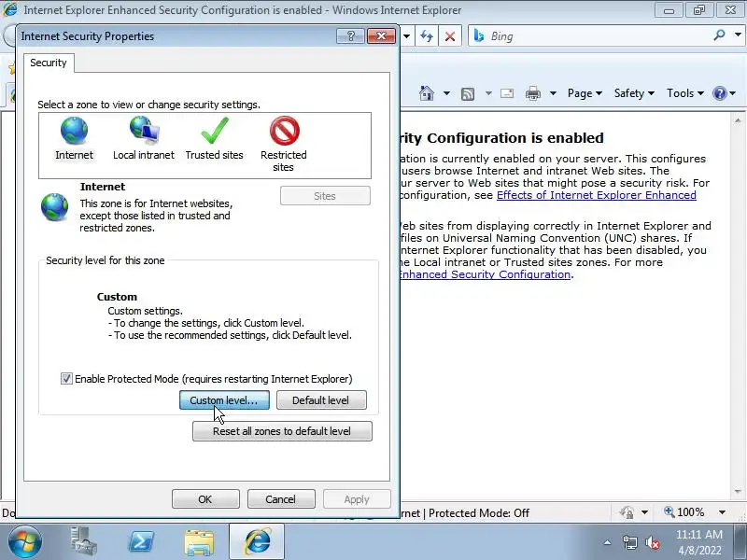This screenshot has width=747, height=560.
Task: Open PowerShell from the taskbar
Action: [142, 541]
